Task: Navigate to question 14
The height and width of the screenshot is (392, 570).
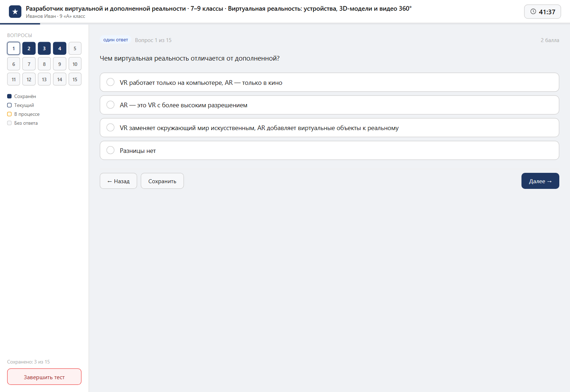Action: tap(59, 79)
